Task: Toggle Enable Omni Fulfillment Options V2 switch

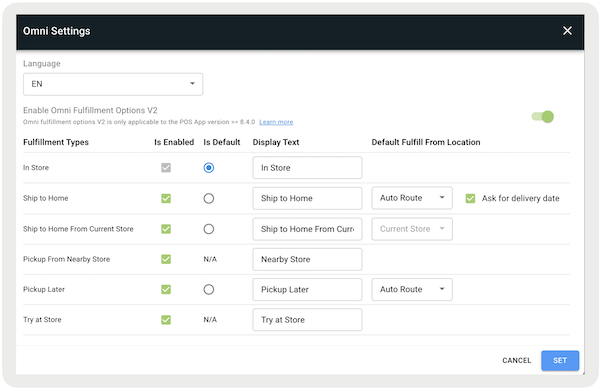Action: tap(543, 117)
